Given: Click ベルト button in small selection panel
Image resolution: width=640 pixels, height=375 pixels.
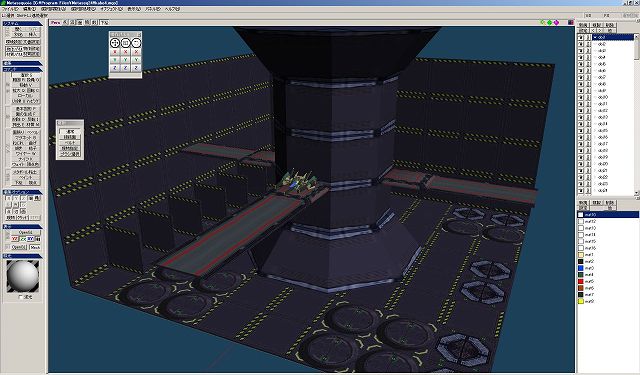Looking at the screenshot, I should coord(70,143).
